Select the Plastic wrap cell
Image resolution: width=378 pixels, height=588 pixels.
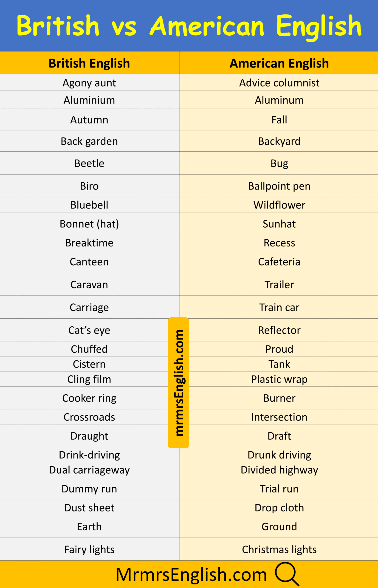tap(279, 379)
